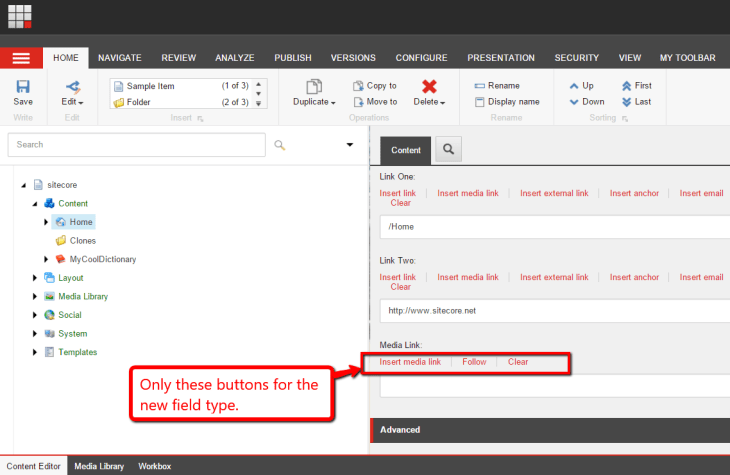Click the Rename button
730x475 pixels.
coord(496,86)
